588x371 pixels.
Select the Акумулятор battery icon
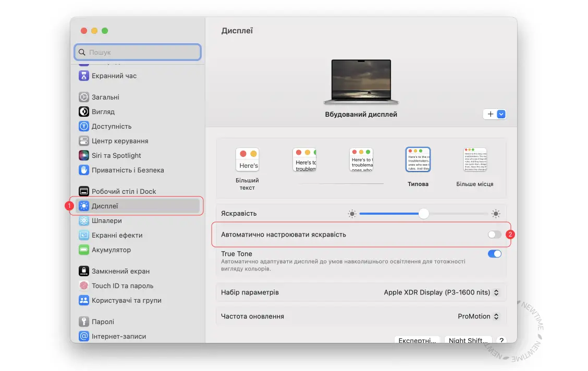pyautogui.click(x=83, y=250)
